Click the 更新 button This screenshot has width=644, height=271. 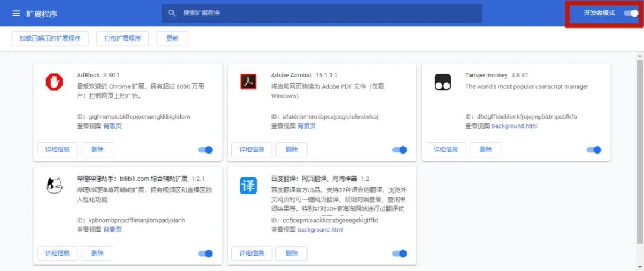pos(172,39)
